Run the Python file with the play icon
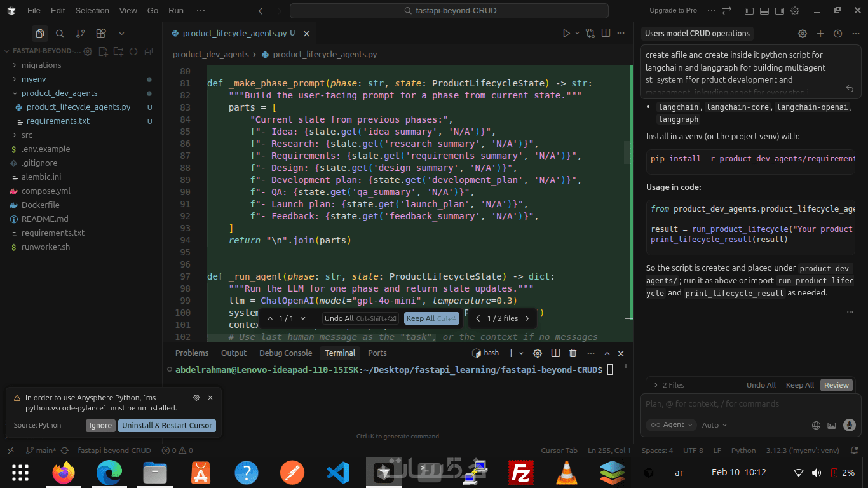This screenshot has height=488, width=868. 566,34
